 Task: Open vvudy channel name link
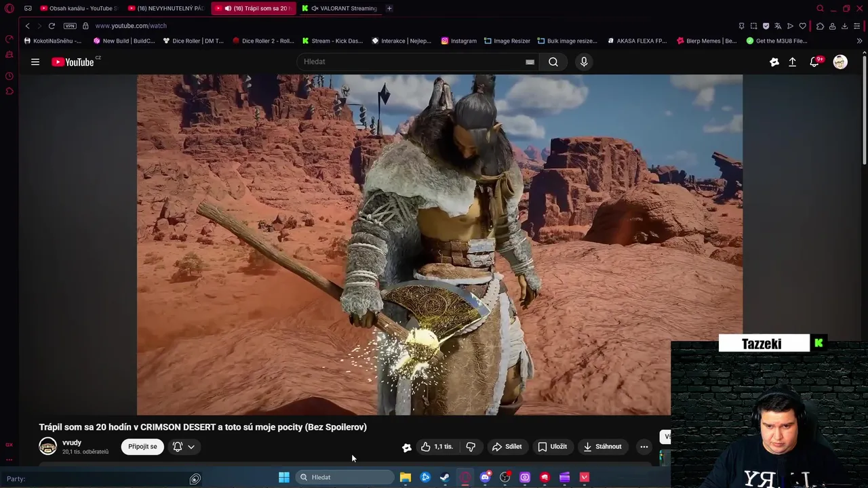[72, 443]
